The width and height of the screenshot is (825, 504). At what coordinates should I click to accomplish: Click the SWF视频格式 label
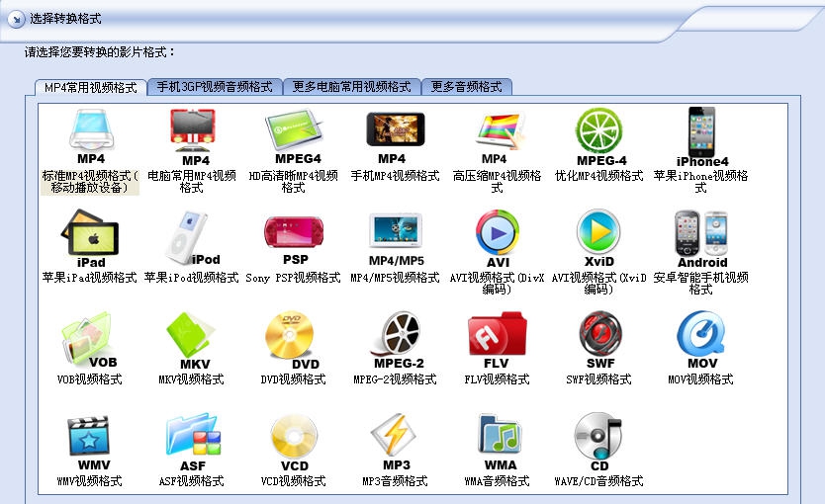click(598, 379)
